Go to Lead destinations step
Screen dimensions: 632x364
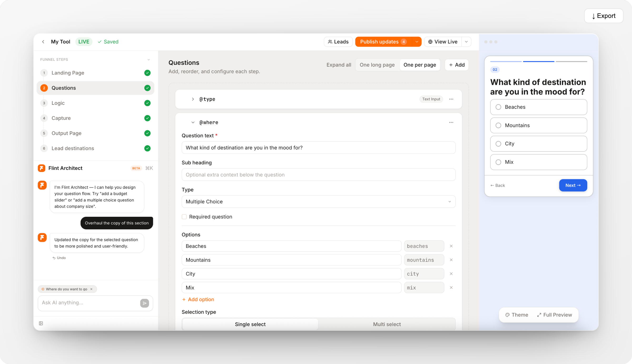point(95,148)
